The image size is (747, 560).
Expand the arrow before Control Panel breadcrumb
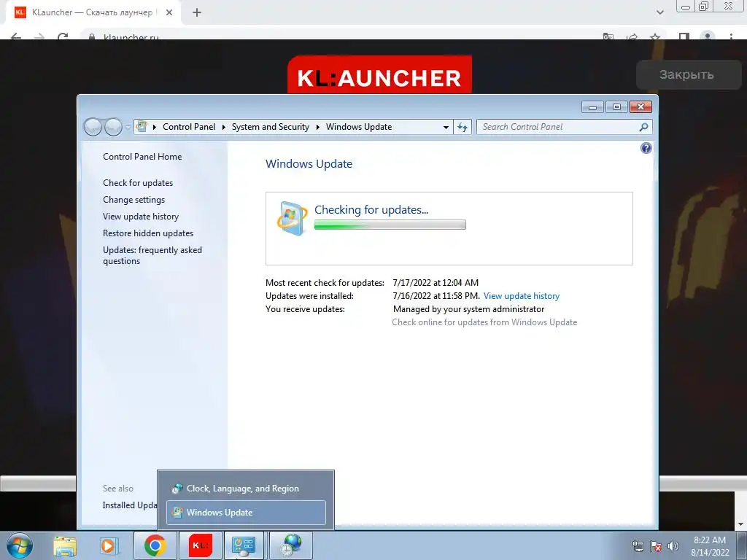coord(155,127)
